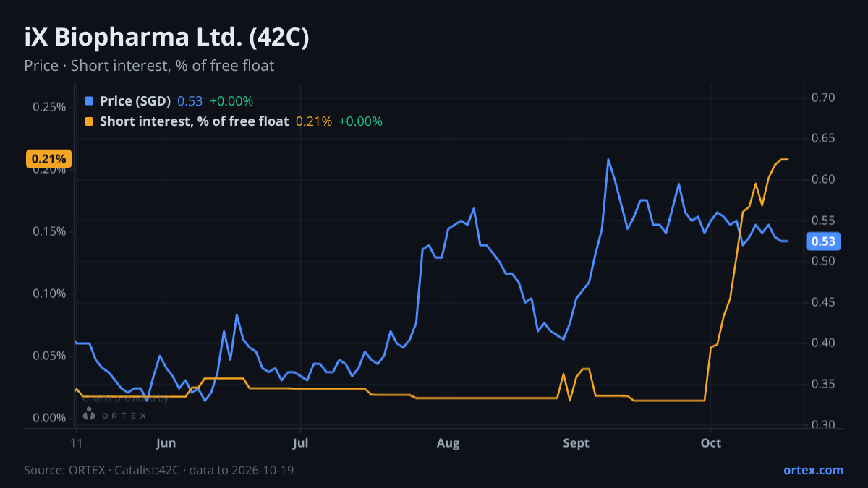
Task: Click the legend short interest value 0.21%
Action: [314, 121]
